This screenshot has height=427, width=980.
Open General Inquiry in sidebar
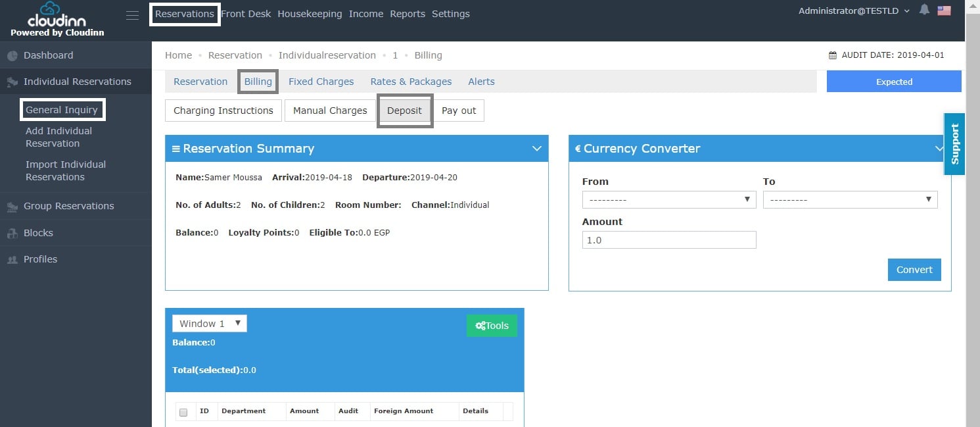tap(62, 110)
